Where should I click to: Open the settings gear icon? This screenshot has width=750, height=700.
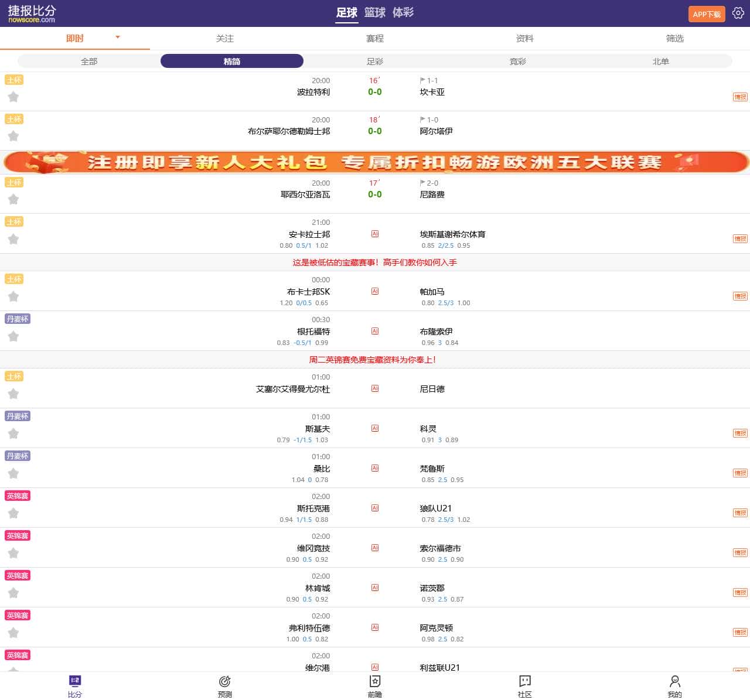(x=738, y=13)
